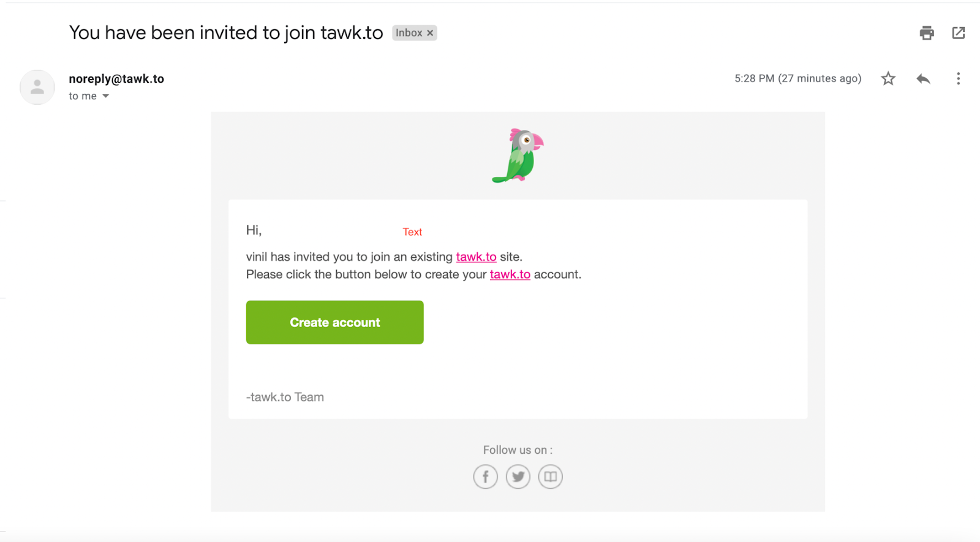Screen dimensions: 980x542
Task: Click the book icon in footer
Action: pyautogui.click(x=550, y=476)
